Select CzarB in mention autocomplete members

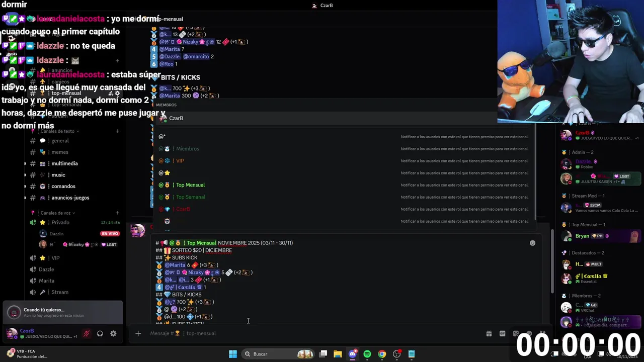[x=344, y=118]
